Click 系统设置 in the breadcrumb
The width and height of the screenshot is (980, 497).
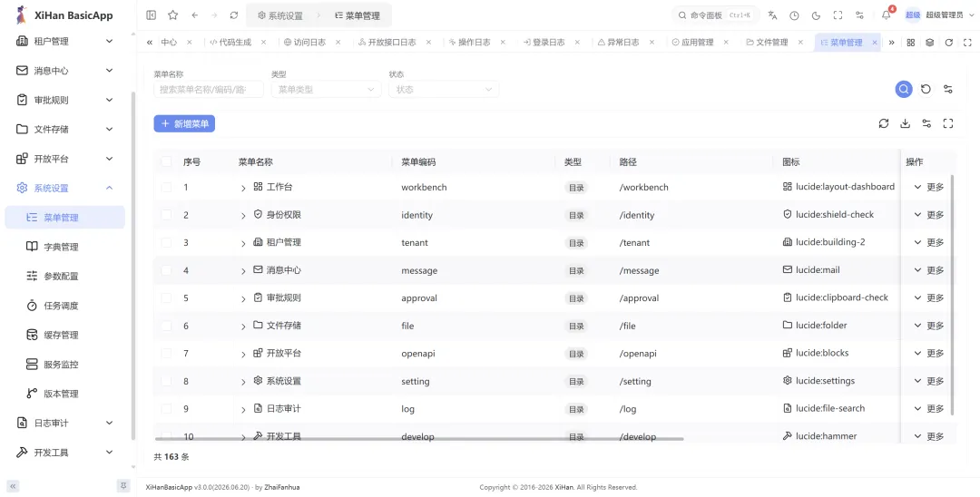click(x=280, y=15)
